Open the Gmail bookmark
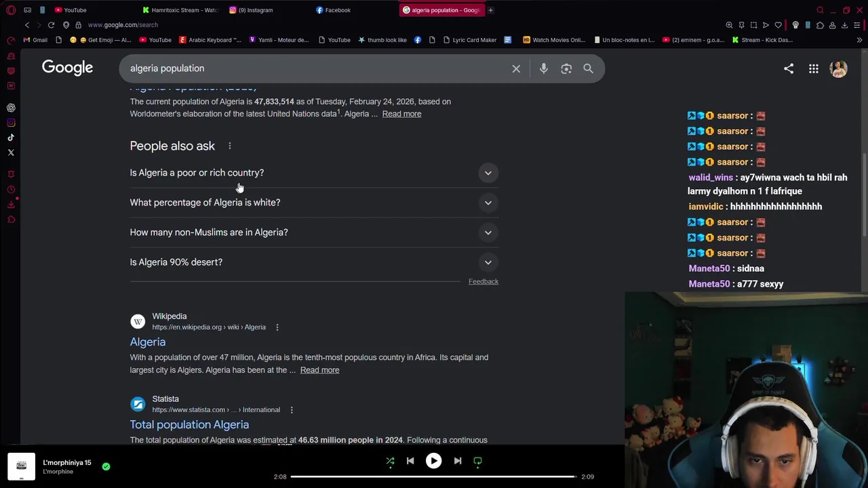The image size is (868, 488). (x=35, y=40)
